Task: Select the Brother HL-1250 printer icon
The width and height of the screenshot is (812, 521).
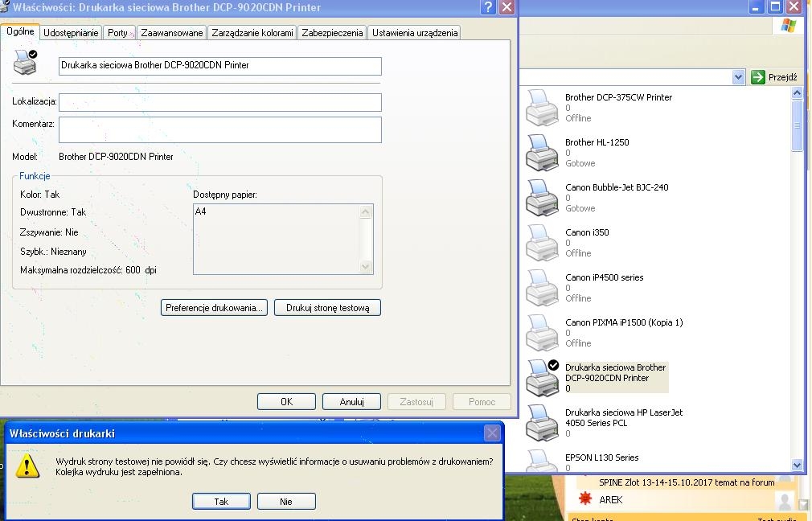Action: coord(542,152)
